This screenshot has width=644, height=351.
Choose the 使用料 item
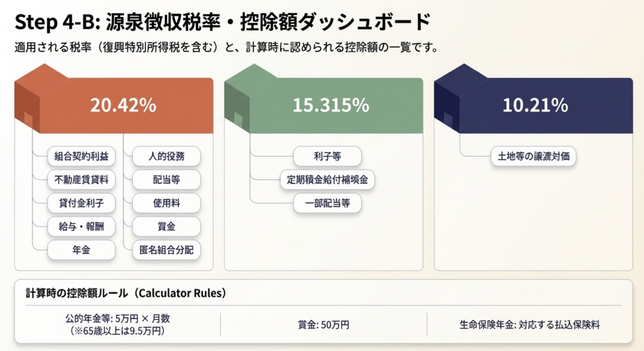(166, 203)
